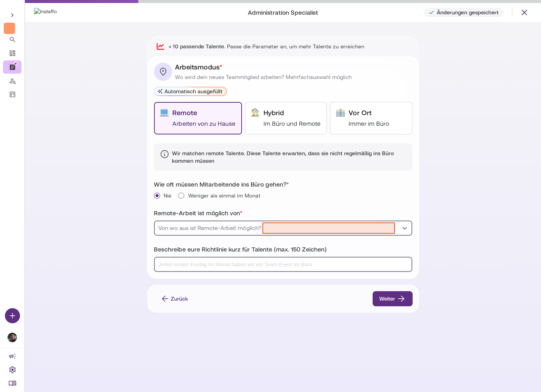
Task: Select the Vor Ort work mode card
Action: (x=371, y=118)
